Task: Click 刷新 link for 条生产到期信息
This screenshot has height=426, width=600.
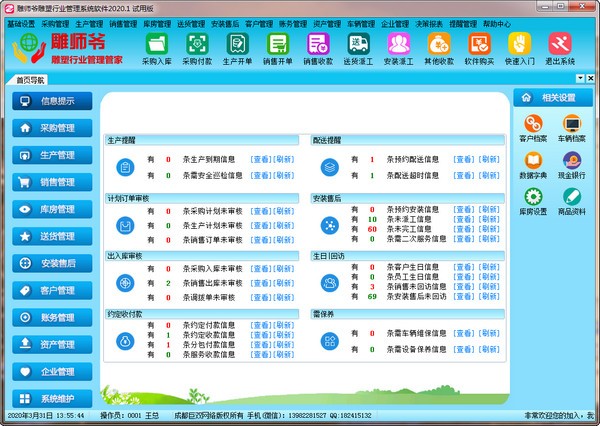Action: click(285, 160)
